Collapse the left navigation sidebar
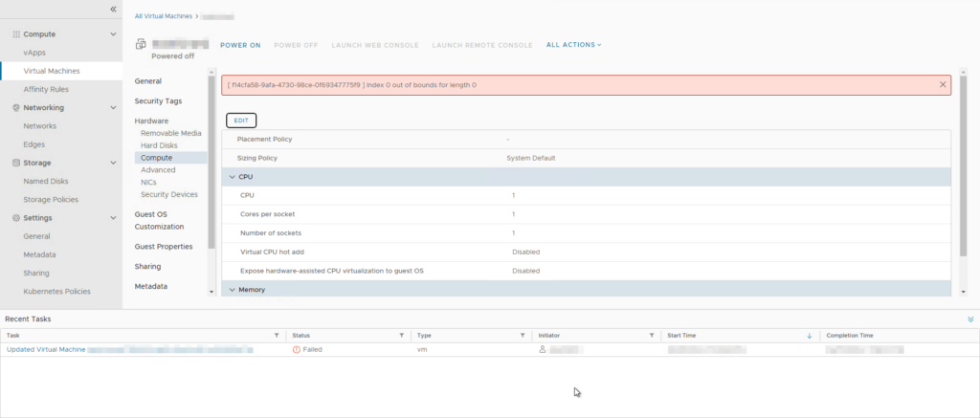 coord(113,9)
